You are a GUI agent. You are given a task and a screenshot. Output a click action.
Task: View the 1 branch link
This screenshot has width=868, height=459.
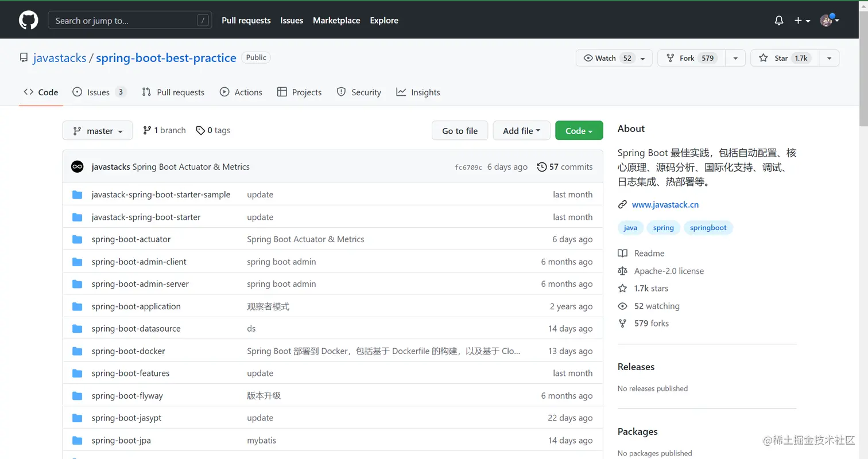[164, 131]
